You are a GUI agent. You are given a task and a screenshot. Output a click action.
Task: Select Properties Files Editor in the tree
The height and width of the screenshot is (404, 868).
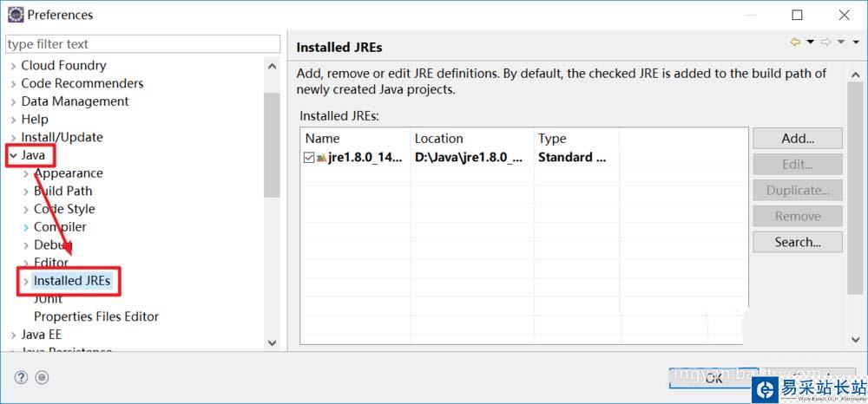point(95,316)
